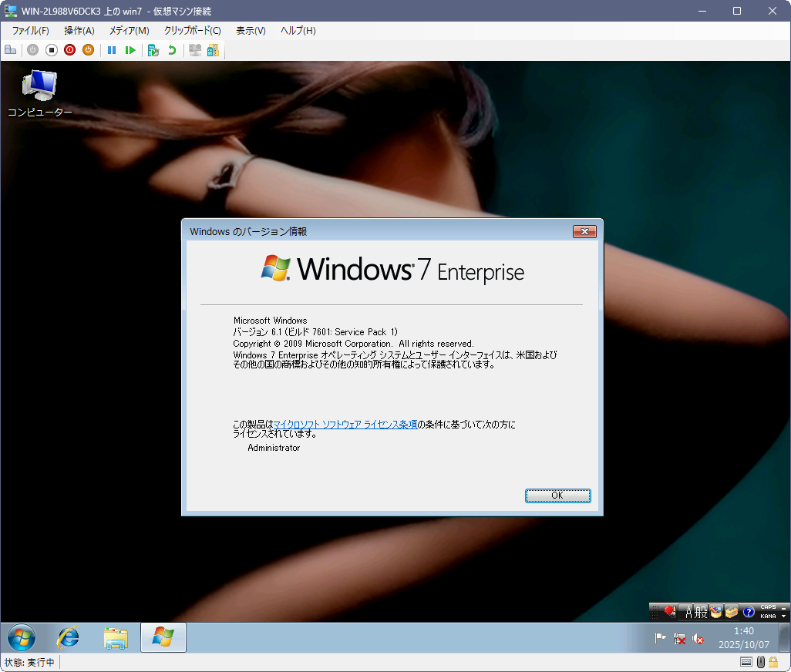Open the IME tools toolbox icon
The image size is (791, 672).
(x=732, y=612)
